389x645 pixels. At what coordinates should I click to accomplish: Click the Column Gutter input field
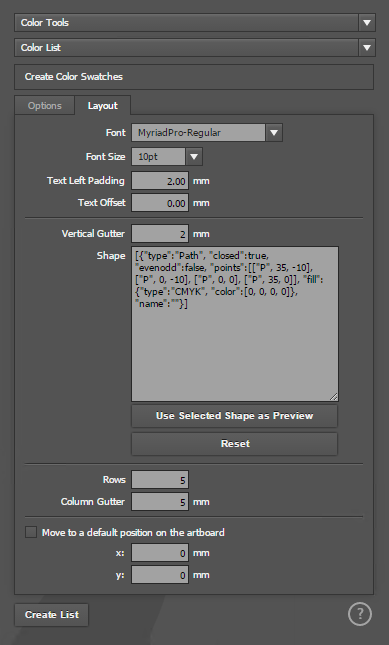pos(160,502)
